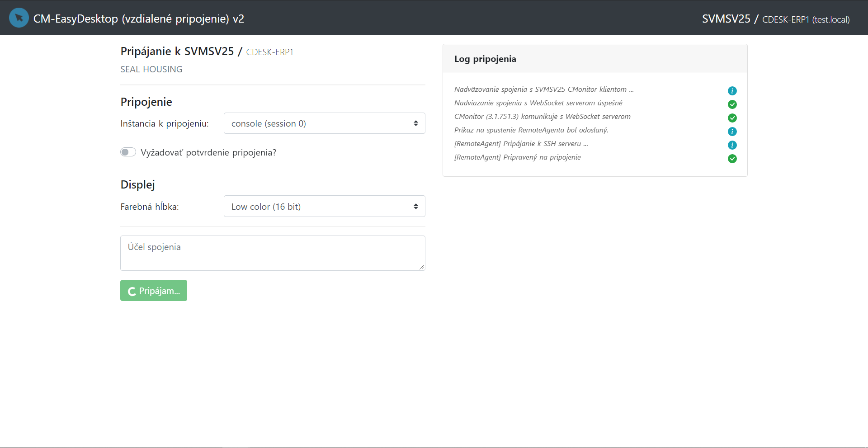Click the CDESK-ERP1 (test.local) header text
Screen dimensions: 868x448
click(806, 19)
